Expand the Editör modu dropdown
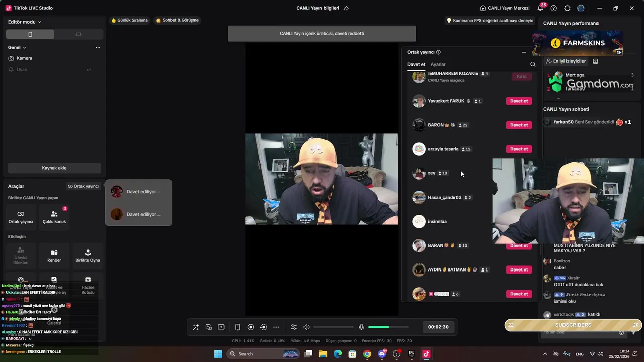The image size is (644, 362). (25, 22)
